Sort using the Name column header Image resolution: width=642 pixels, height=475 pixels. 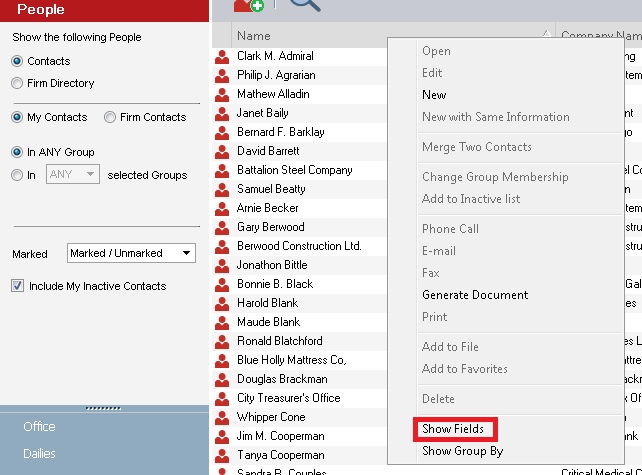pyautogui.click(x=300, y=36)
